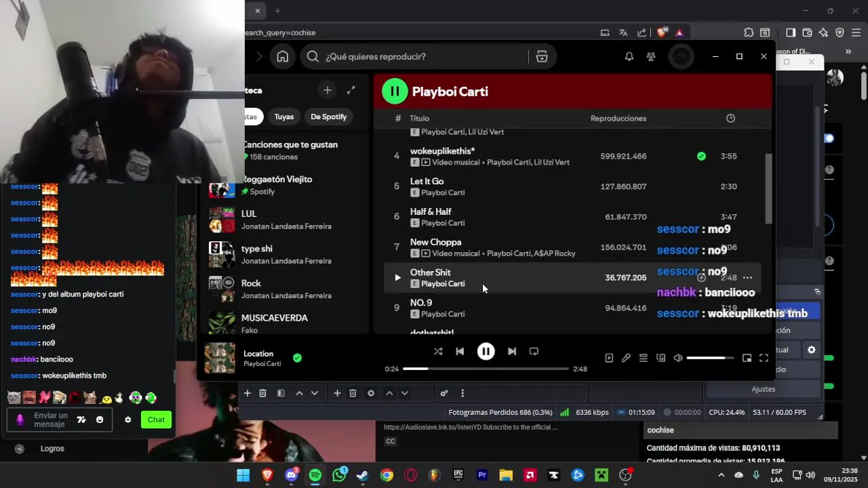Viewport: 868px width, 488px height.
Task: Open OBS audio mixer advanced gears
Action: pos(444,393)
